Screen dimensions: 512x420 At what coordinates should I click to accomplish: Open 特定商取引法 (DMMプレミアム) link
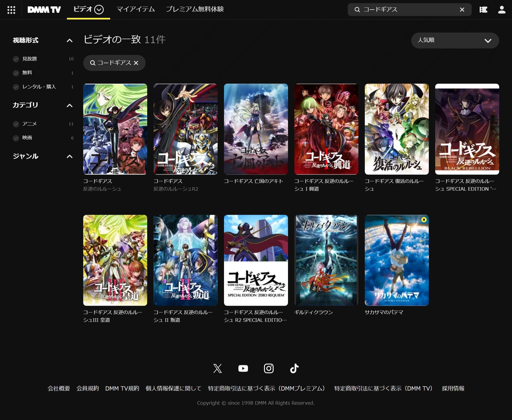(268, 389)
